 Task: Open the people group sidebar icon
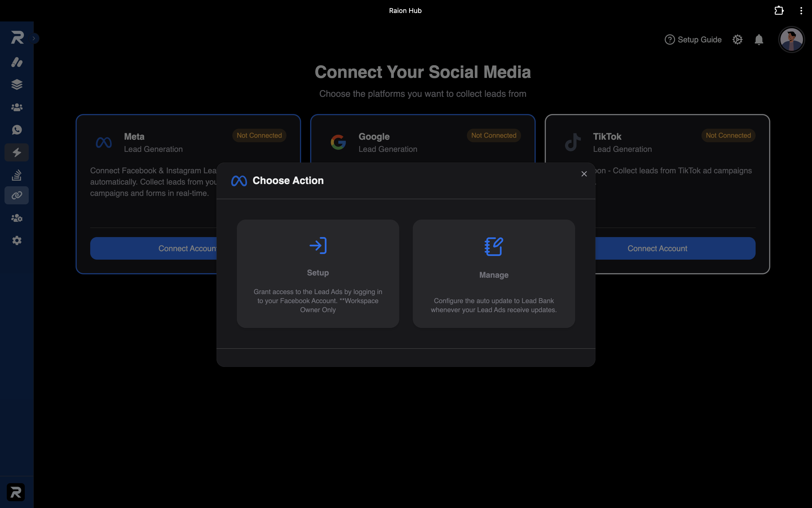(17, 107)
